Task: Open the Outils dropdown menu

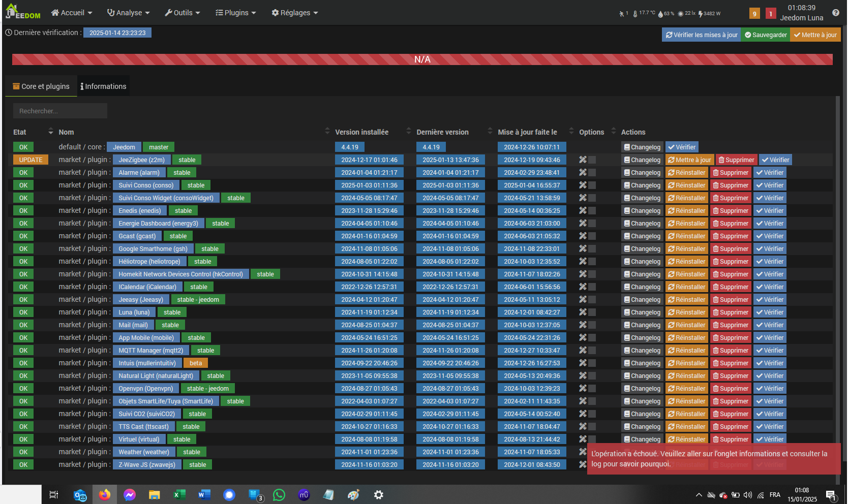Action: [182, 13]
